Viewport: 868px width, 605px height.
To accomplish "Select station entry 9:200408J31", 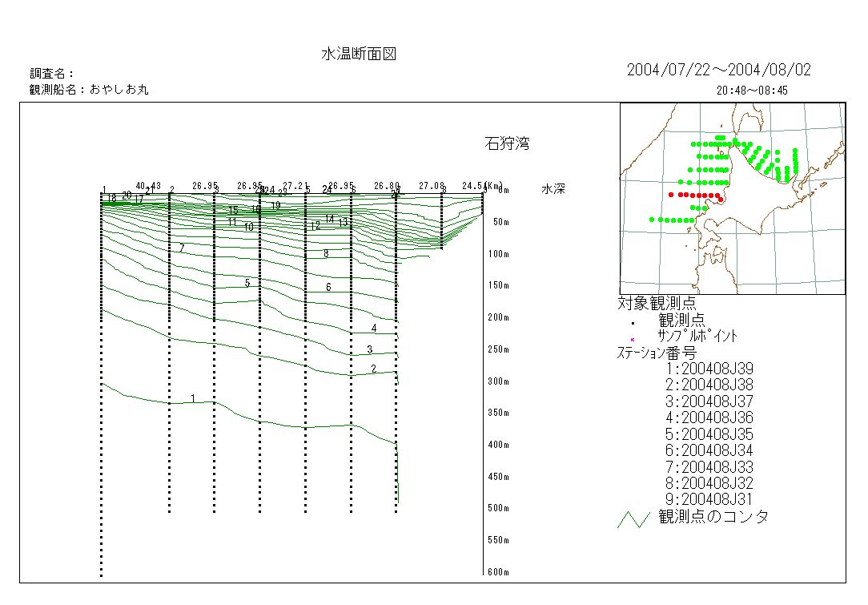I will (x=709, y=500).
